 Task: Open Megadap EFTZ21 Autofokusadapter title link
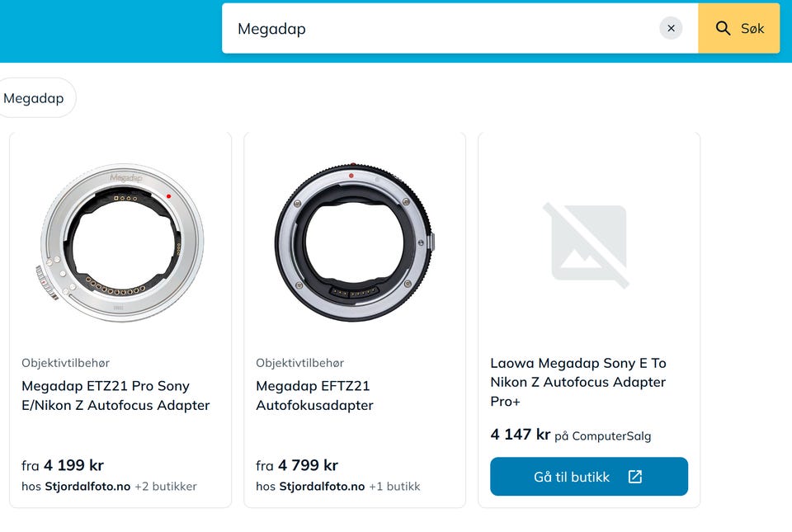314,396
